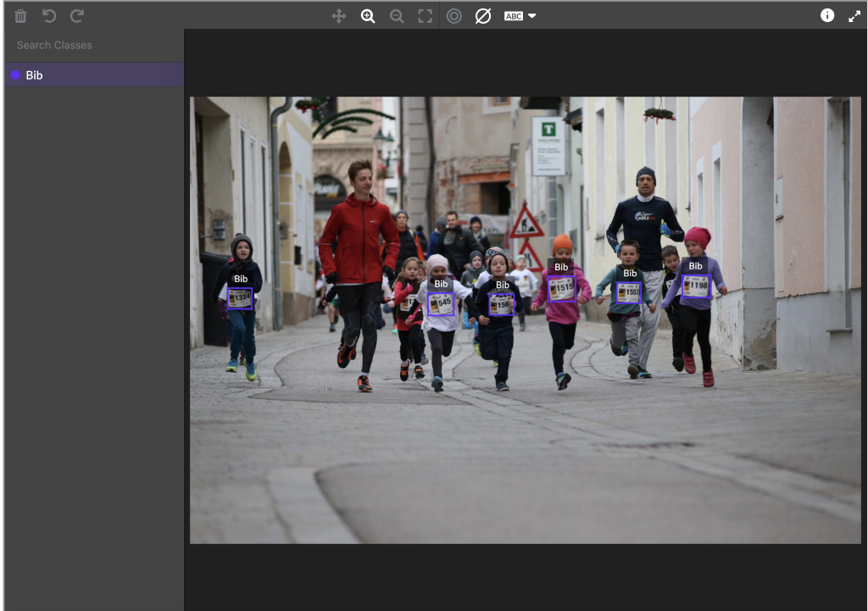The image size is (868, 611).
Task: Select the Bib class in sidebar
Action: coord(93,75)
